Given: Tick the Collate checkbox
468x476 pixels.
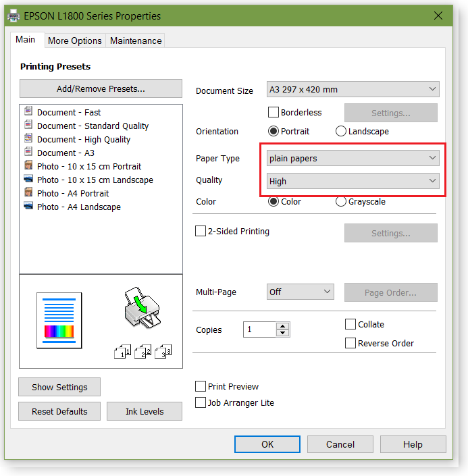Looking at the screenshot, I should (x=350, y=324).
